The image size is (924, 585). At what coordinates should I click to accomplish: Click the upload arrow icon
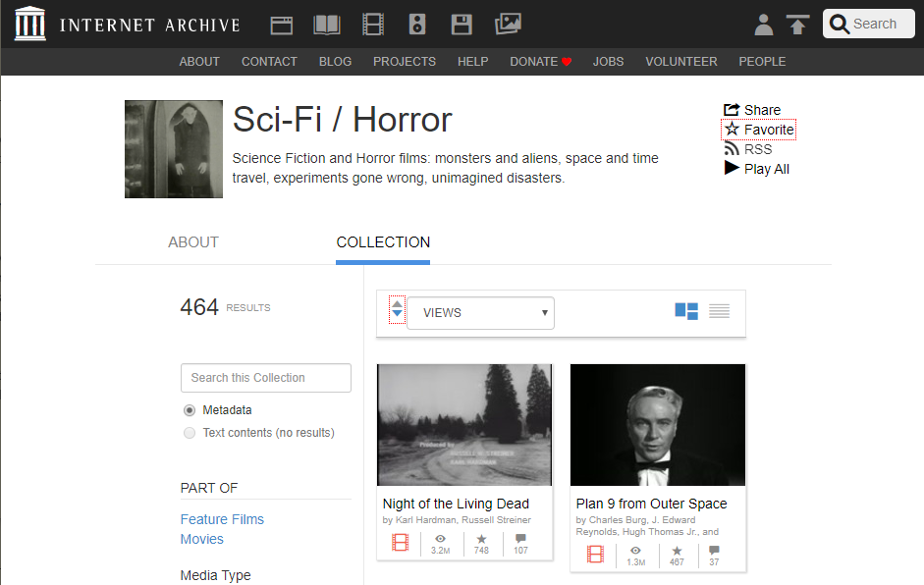(x=797, y=25)
